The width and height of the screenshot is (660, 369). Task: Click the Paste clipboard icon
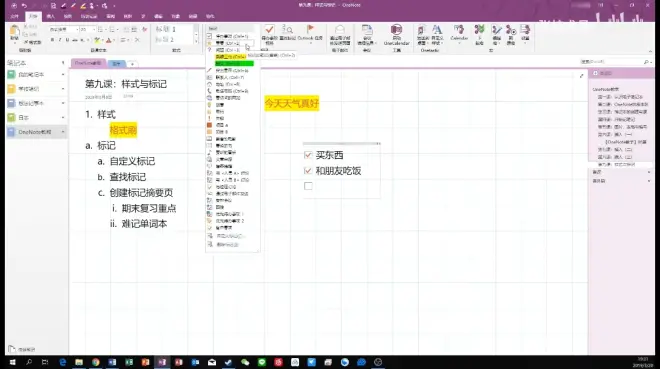pyautogui.click(x=14, y=31)
